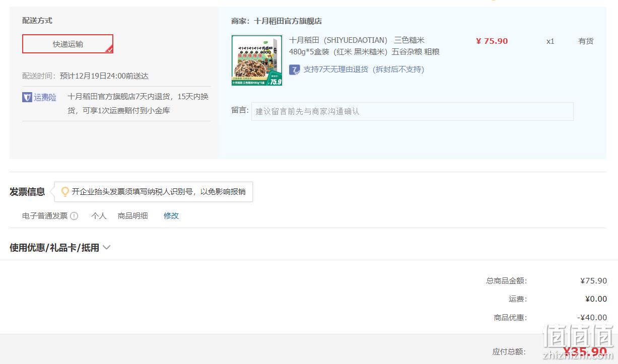Open the 运费险 freight insurance link
This screenshot has width=618, height=364.
click(45, 97)
